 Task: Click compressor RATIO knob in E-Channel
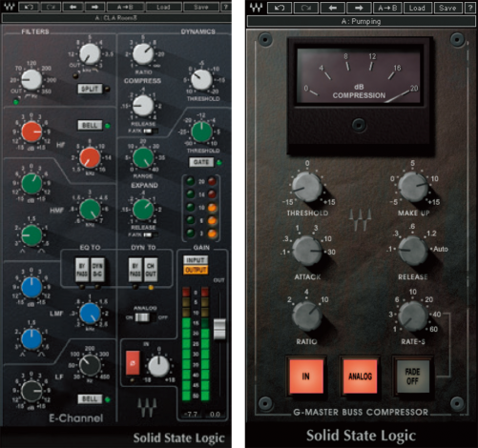click(143, 53)
